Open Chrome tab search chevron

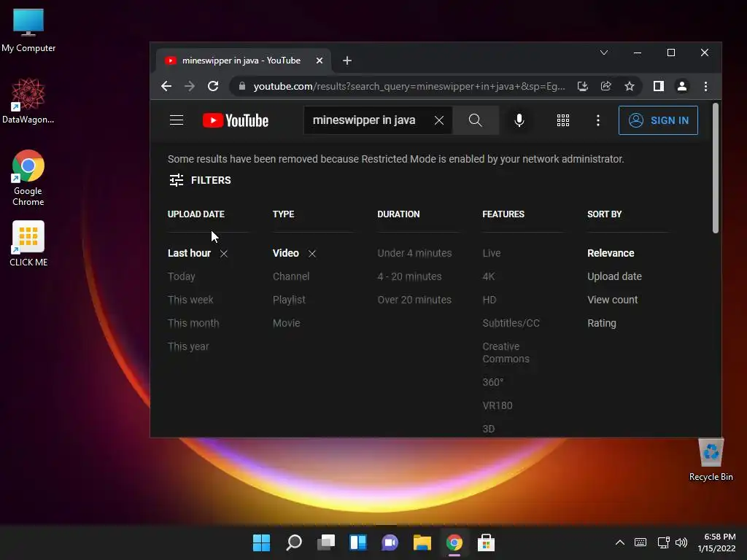click(603, 52)
